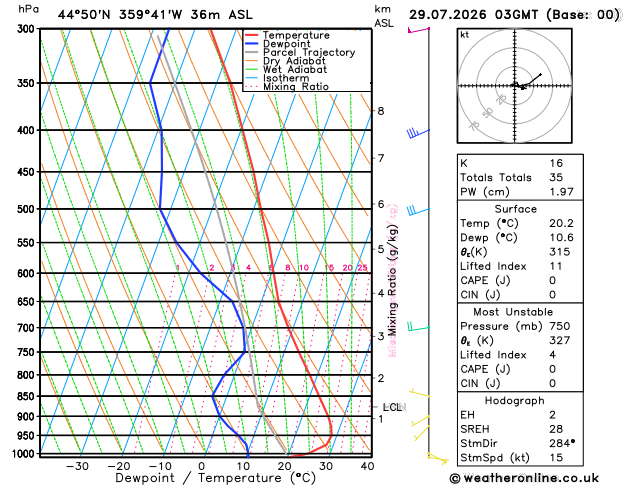Image resolution: width=629 pixels, height=486 pixels.
Task: Click the 'Mixing Ratio (g/kg)' vertical axis title
Action: coord(392,280)
